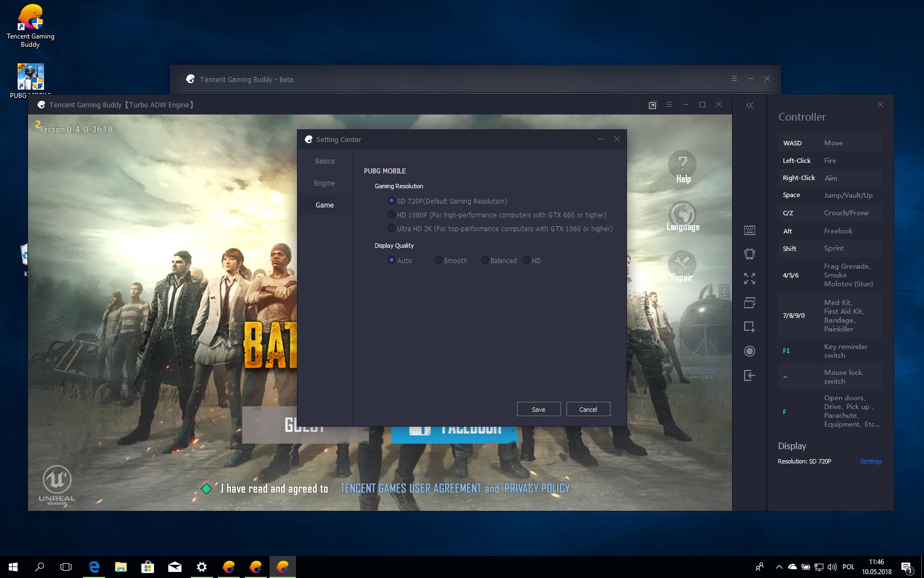Open keyboard mapping icon in side toolbar
The height and width of the screenshot is (578, 924).
(749, 230)
